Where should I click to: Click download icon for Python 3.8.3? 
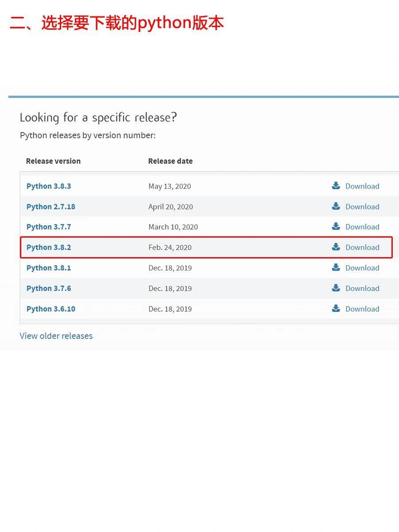336,186
